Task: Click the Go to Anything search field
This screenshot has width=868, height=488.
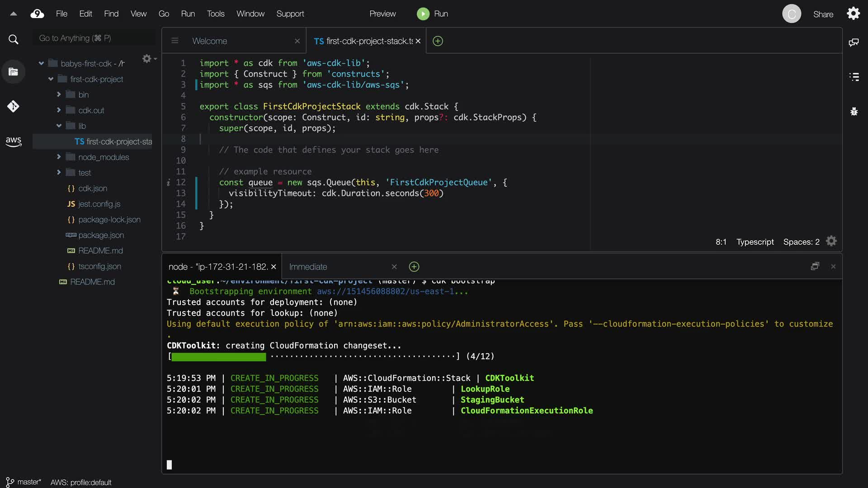Action: 93,38
